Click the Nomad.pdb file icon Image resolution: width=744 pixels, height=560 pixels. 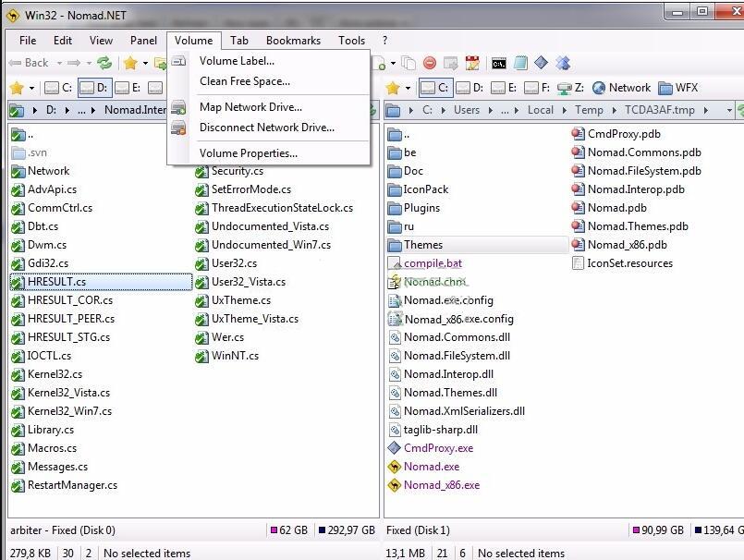[578, 208]
